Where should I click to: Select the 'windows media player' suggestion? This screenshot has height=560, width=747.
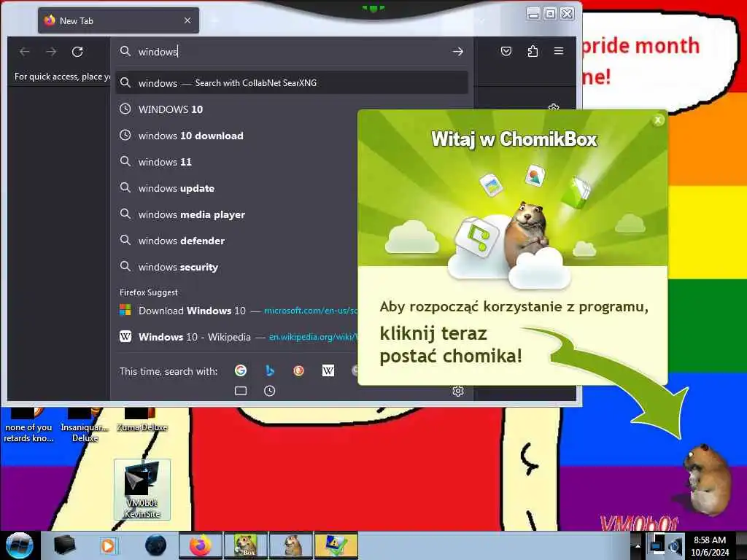(x=236, y=214)
